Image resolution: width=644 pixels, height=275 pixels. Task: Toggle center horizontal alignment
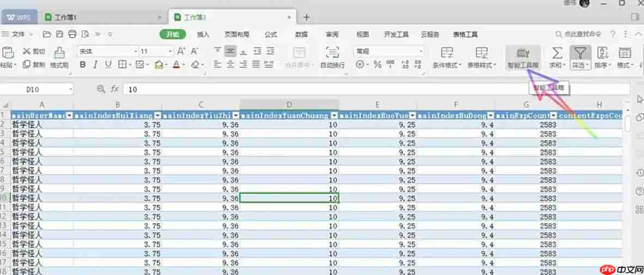(231, 64)
